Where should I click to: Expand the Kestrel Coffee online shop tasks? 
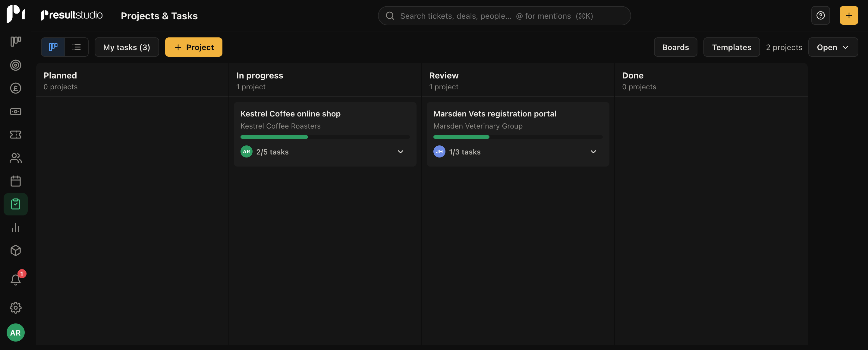400,152
